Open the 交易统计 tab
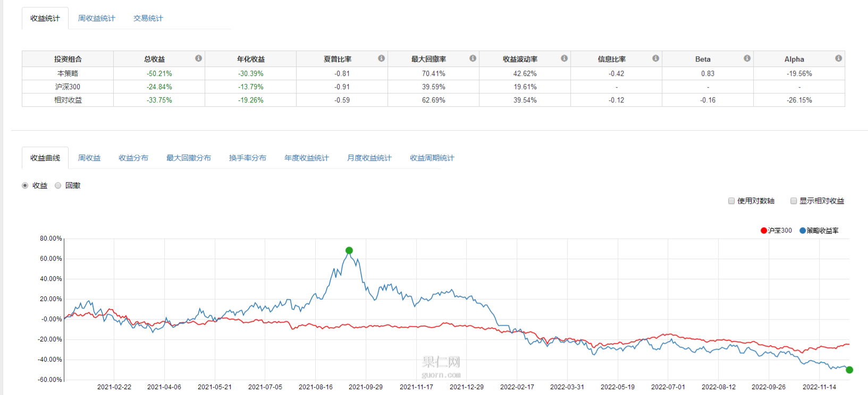 tap(148, 18)
